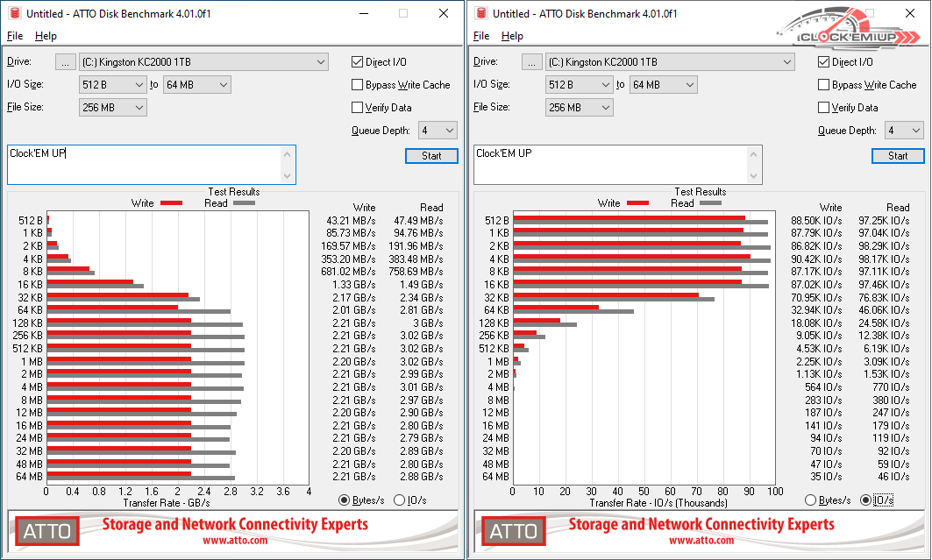This screenshot has height=560, width=932.
Task: Click the ATTO app icon in right window title bar
Action: (480, 13)
